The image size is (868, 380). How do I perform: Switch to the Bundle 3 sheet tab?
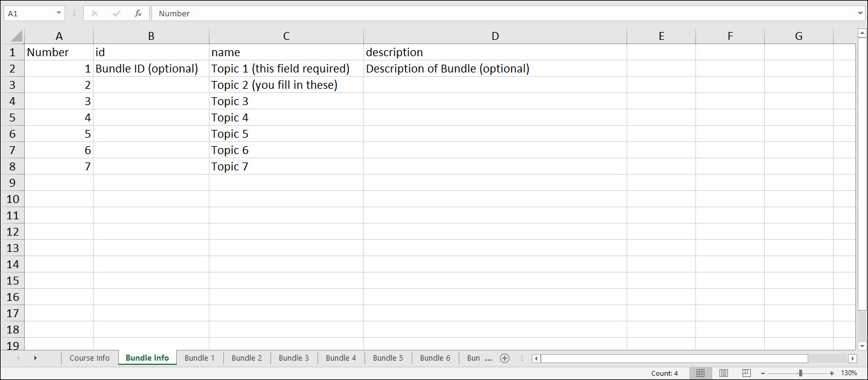point(293,358)
